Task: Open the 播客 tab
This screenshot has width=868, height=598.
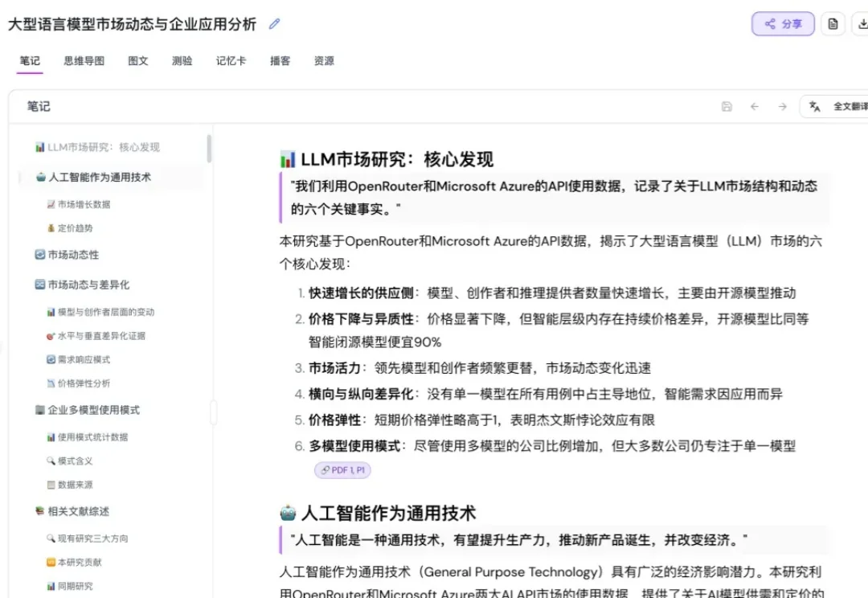Action: tap(280, 60)
